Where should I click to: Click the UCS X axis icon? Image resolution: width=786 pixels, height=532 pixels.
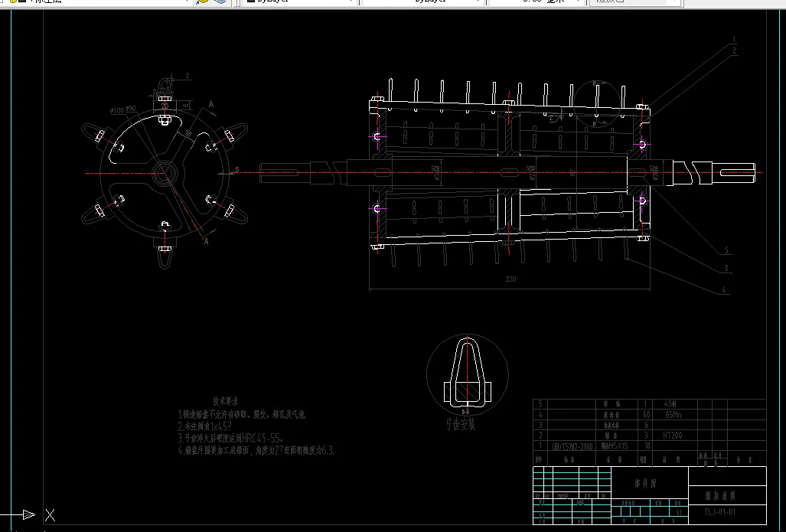click(50, 515)
